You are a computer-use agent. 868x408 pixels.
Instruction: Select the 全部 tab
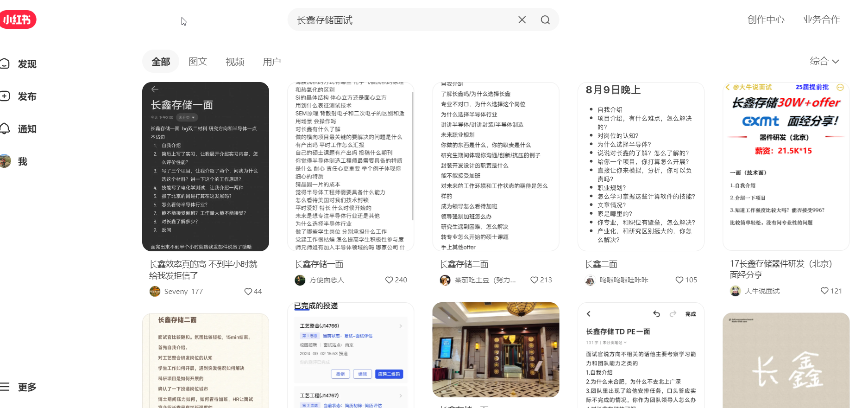tap(161, 62)
